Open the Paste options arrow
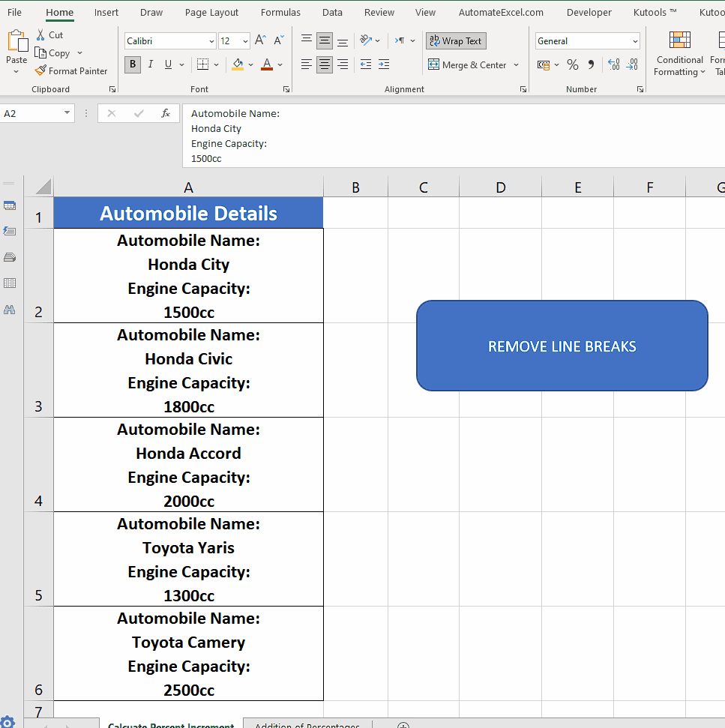 coord(16,71)
